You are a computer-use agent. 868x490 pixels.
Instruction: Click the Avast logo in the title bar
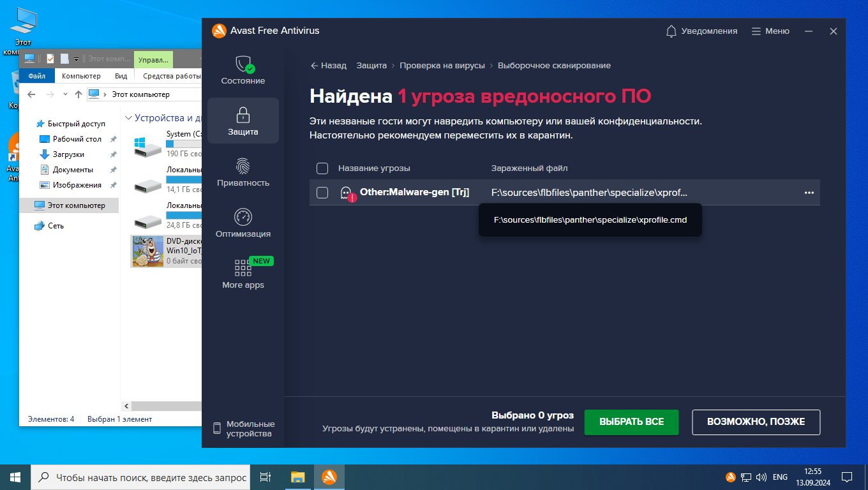click(219, 31)
